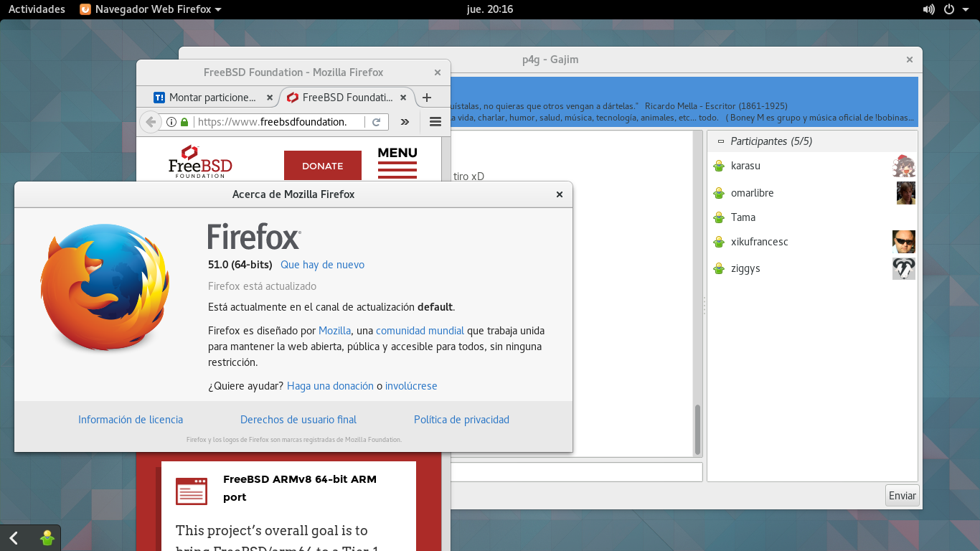Close the Montar particiones tab
Screen dimensions: 980x551
[270, 98]
